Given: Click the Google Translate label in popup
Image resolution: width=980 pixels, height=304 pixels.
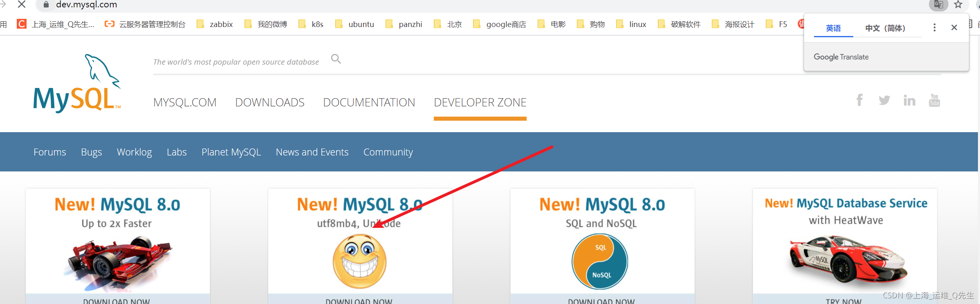Looking at the screenshot, I should [841, 57].
